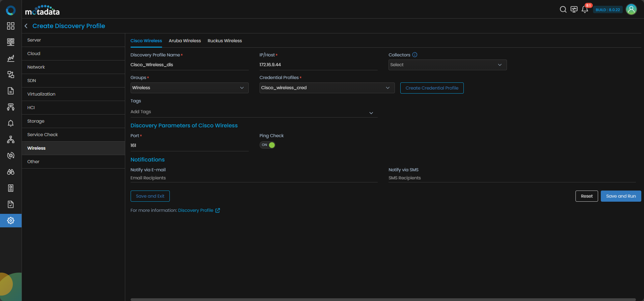Expand the Collectors Select dropdown
The height and width of the screenshot is (301, 644).
(x=447, y=65)
